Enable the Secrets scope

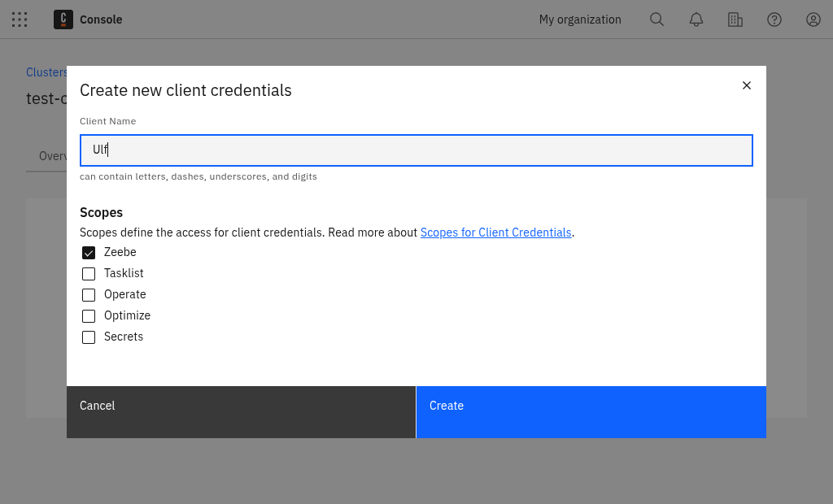pyautogui.click(x=89, y=337)
